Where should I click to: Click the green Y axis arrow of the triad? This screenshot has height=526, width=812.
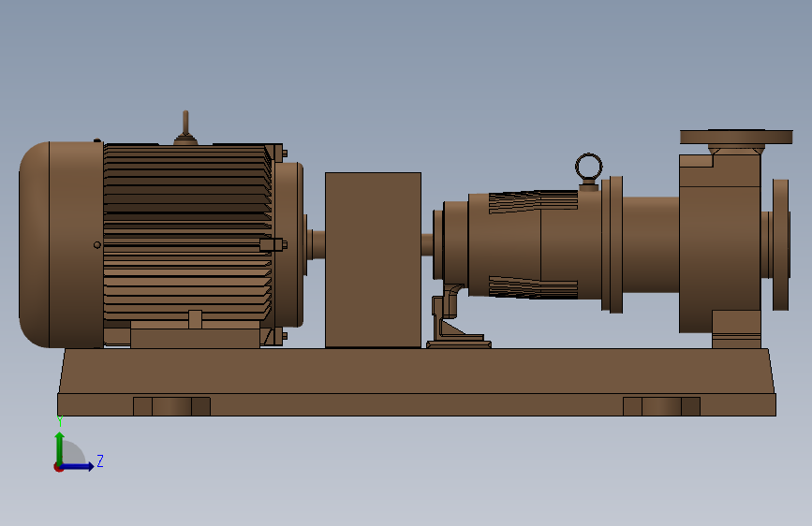pyautogui.click(x=60, y=447)
